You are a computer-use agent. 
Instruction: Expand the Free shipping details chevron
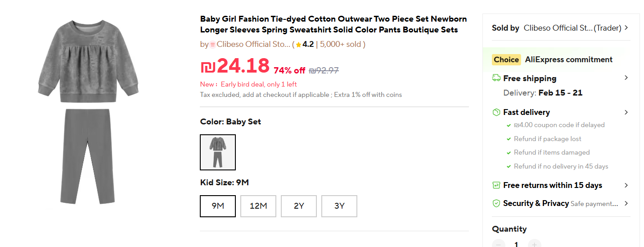coord(626,78)
